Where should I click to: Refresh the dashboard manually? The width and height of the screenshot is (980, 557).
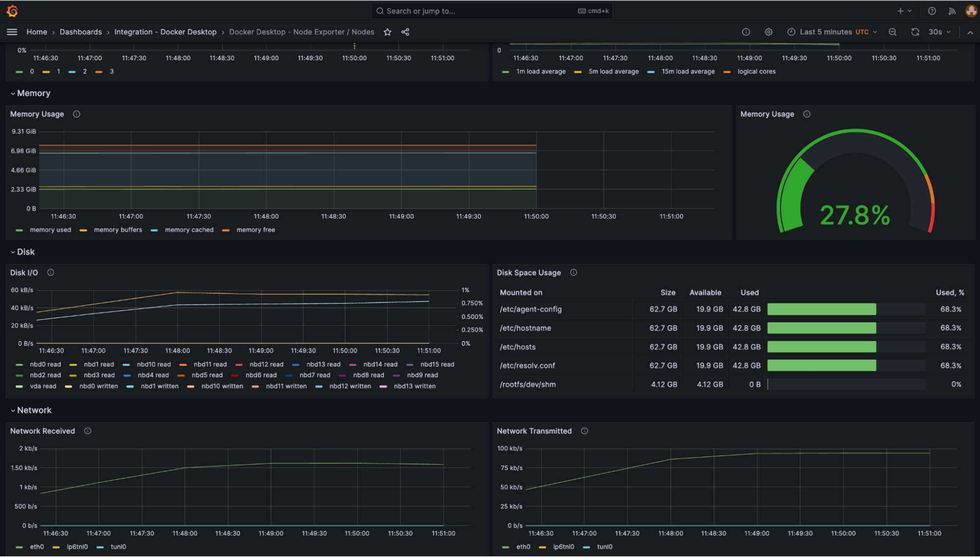(x=915, y=32)
